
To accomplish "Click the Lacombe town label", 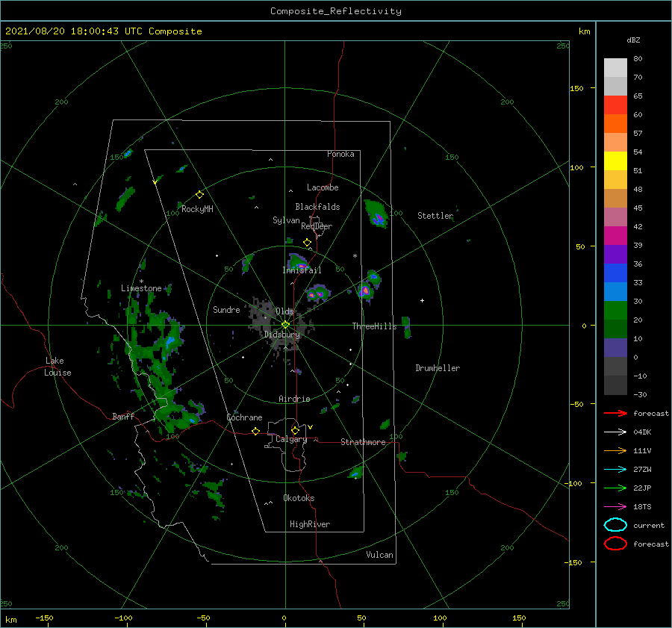I will [323, 187].
